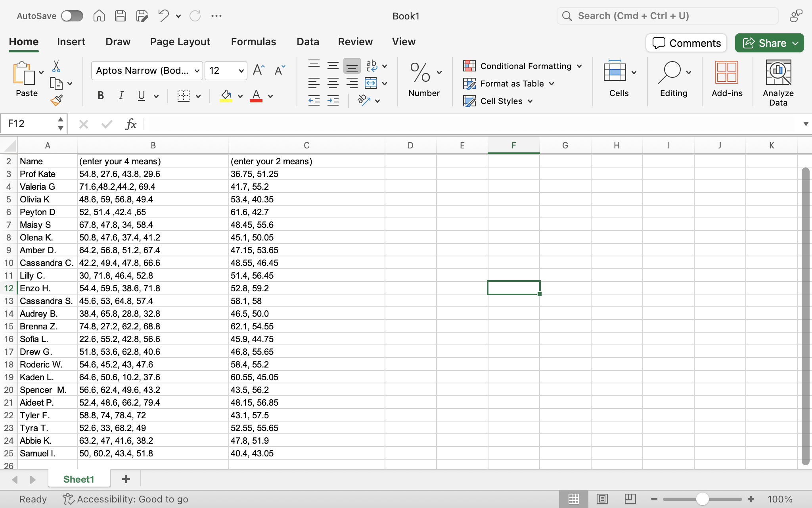
Task: Select the Insert Function icon
Action: tap(131, 124)
